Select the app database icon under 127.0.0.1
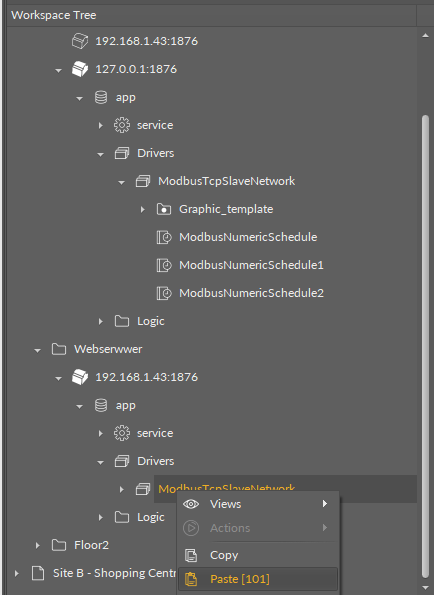 coord(101,97)
